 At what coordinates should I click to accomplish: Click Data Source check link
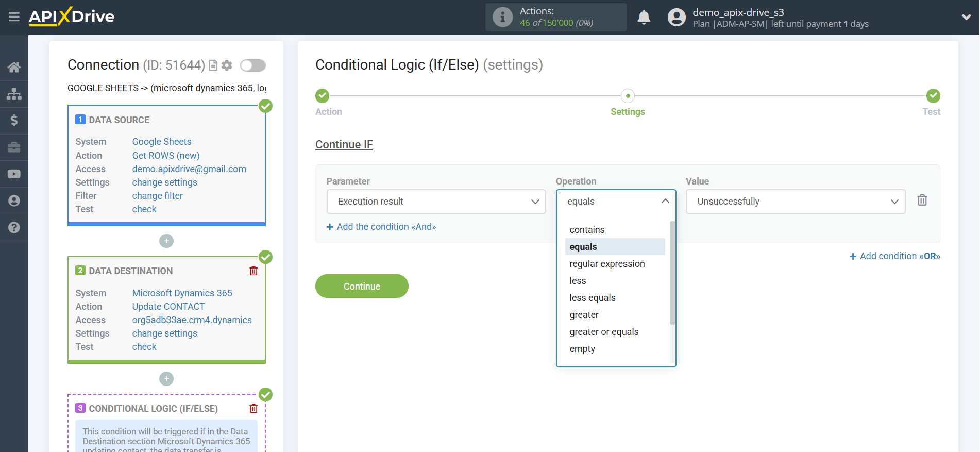pyautogui.click(x=144, y=209)
